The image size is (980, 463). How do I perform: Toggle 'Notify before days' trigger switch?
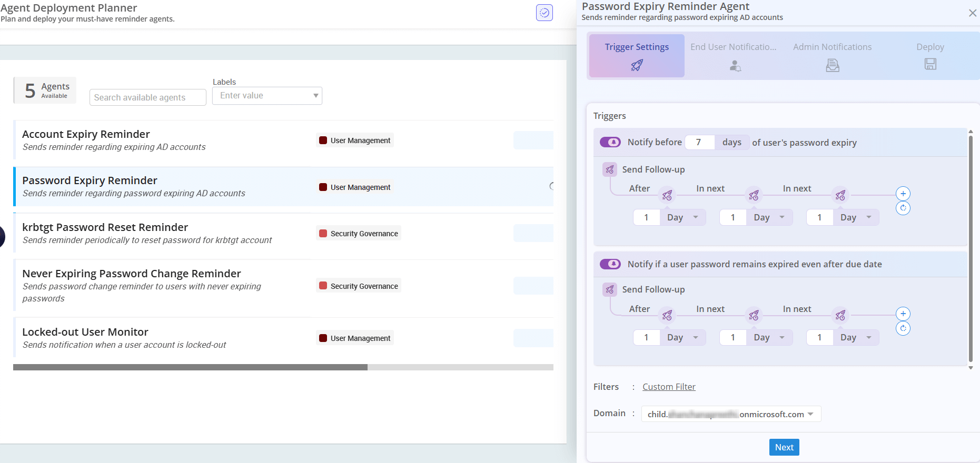tap(610, 142)
